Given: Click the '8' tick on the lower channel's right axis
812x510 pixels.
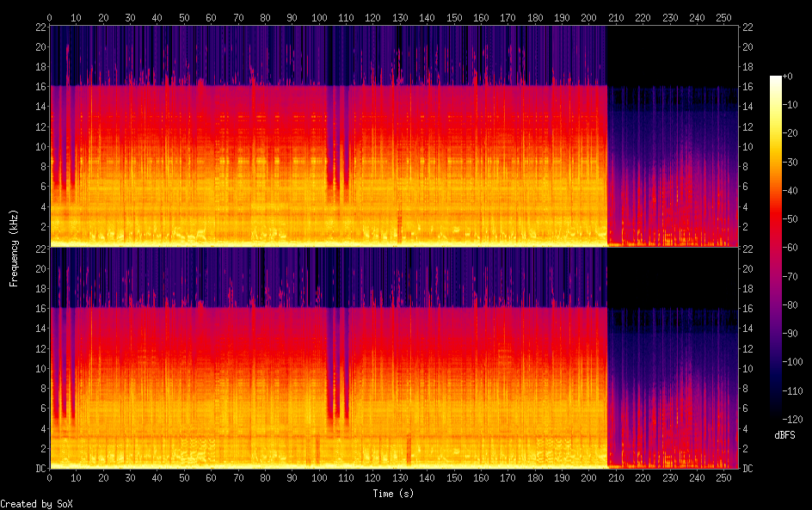Looking at the screenshot, I should coord(745,389).
